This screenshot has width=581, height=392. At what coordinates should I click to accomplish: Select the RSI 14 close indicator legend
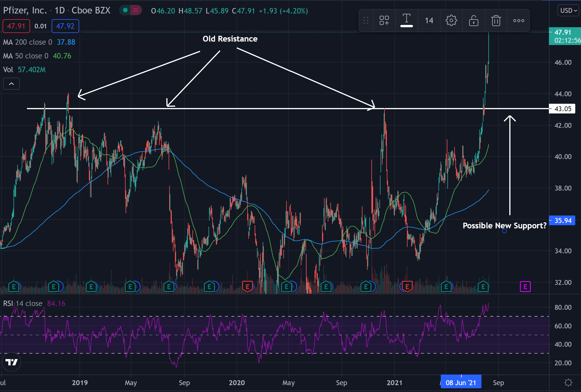click(x=34, y=303)
